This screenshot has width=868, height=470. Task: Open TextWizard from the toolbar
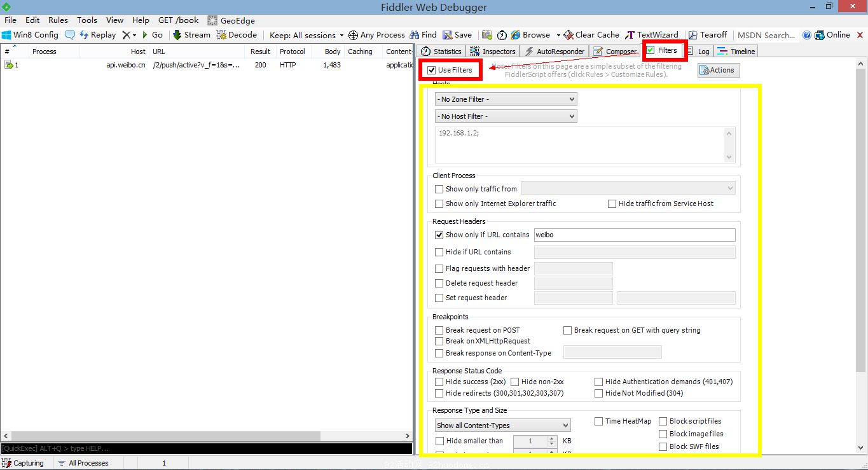pyautogui.click(x=630, y=35)
